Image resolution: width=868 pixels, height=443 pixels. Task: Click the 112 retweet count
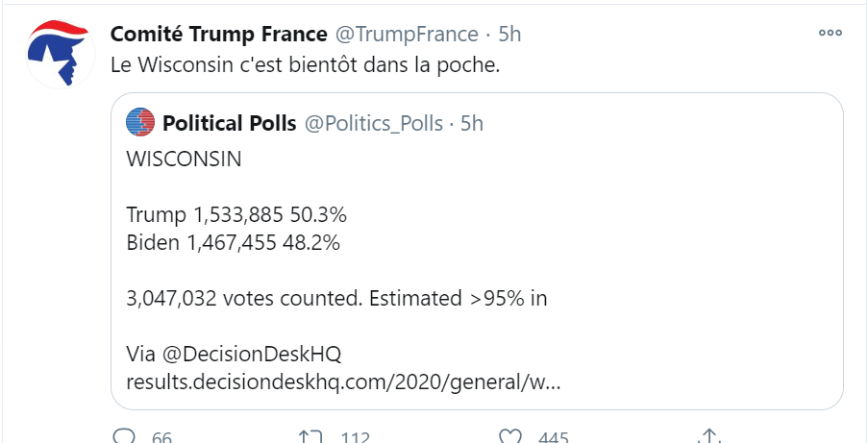pos(355,438)
